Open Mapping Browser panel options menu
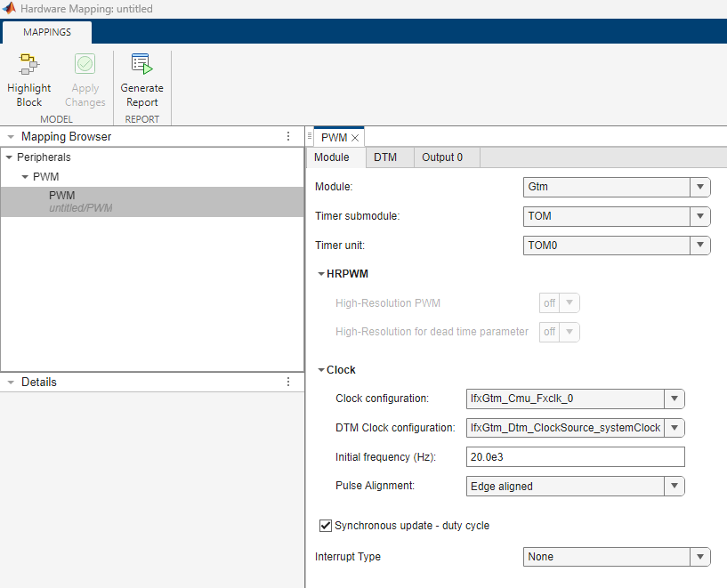 pyautogui.click(x=287, y=137)
